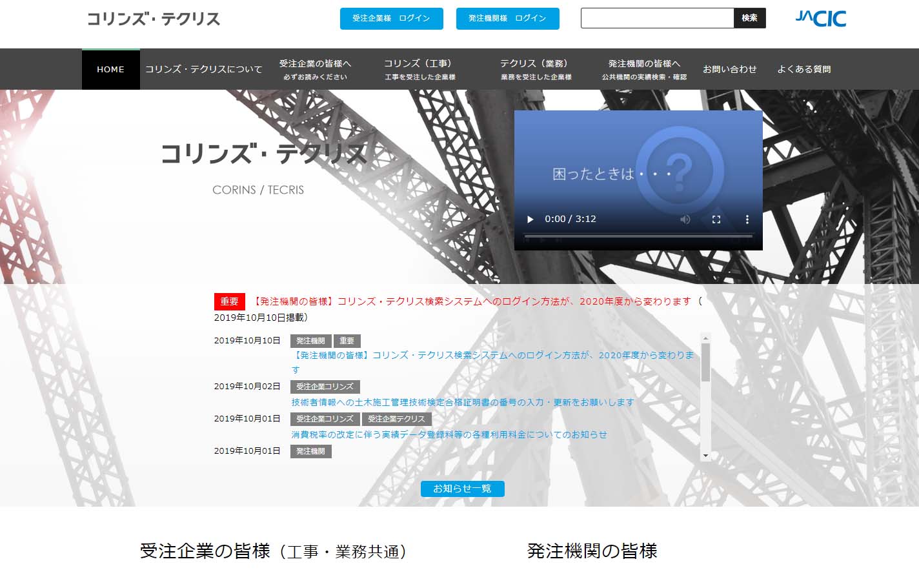This screenshot has height=588, width=919.
Task: Click the JACIC logo
Action: (x=820, y=18)
